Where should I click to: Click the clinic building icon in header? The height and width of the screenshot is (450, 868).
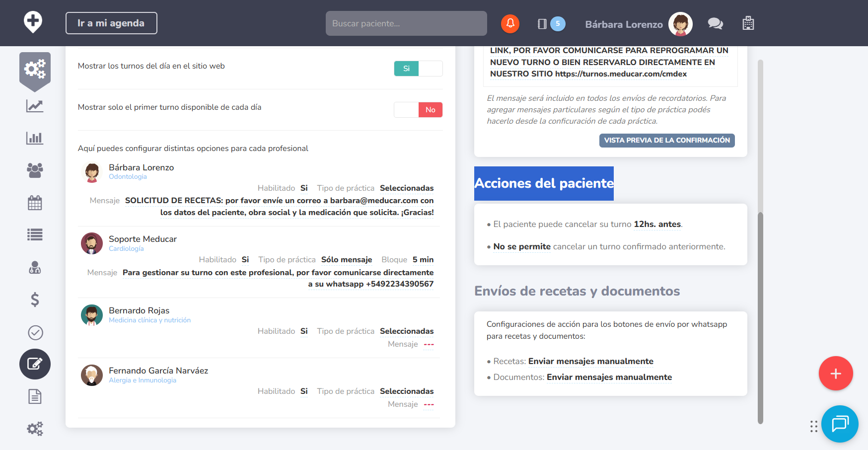click(748, 23)
